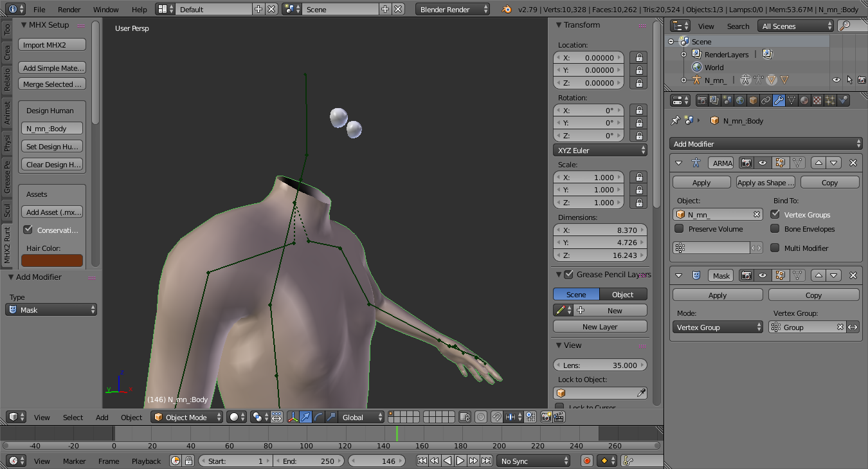Toggle ARMA modifier viewport eye display

(x=763, y=163)
